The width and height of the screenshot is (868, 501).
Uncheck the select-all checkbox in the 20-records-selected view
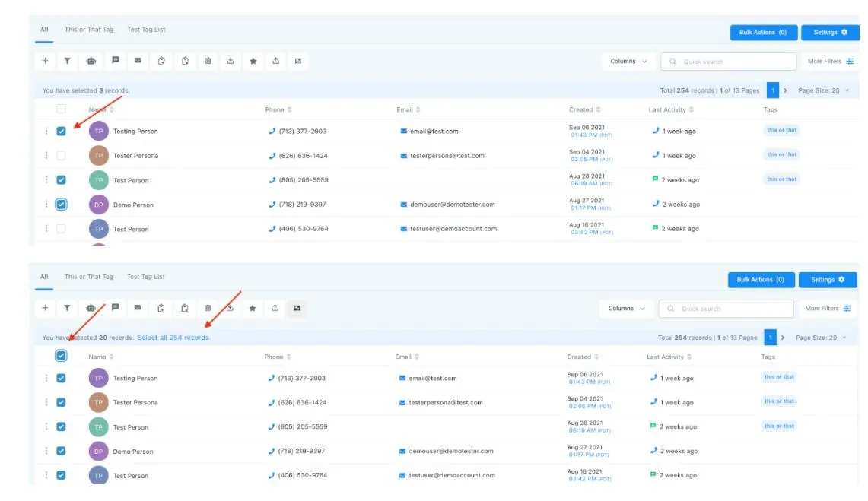point(61,356)
